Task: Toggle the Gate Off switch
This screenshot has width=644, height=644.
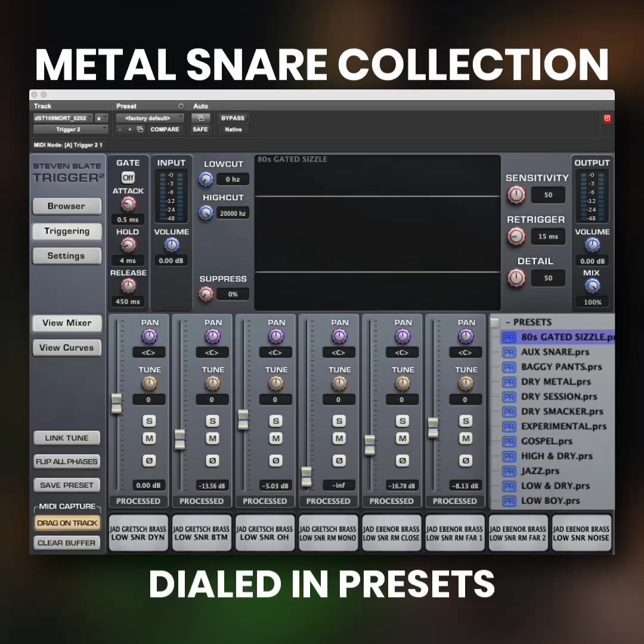Action: pyautogui.click(x=128, y=178)
